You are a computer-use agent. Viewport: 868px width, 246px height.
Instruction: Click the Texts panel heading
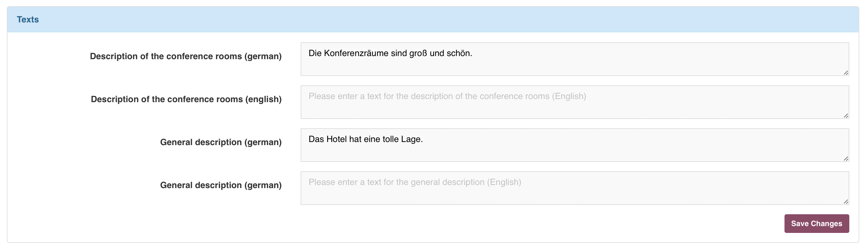28,20
